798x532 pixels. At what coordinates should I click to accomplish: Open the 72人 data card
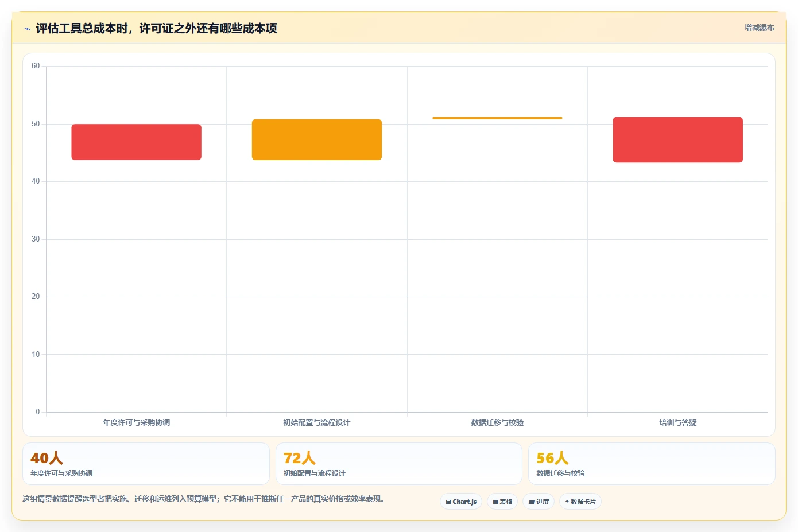point(399,464)
